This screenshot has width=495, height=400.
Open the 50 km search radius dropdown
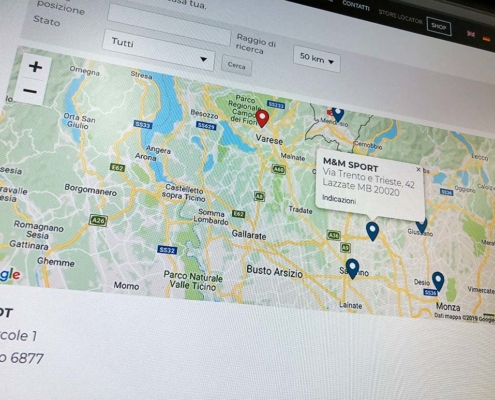317,59
